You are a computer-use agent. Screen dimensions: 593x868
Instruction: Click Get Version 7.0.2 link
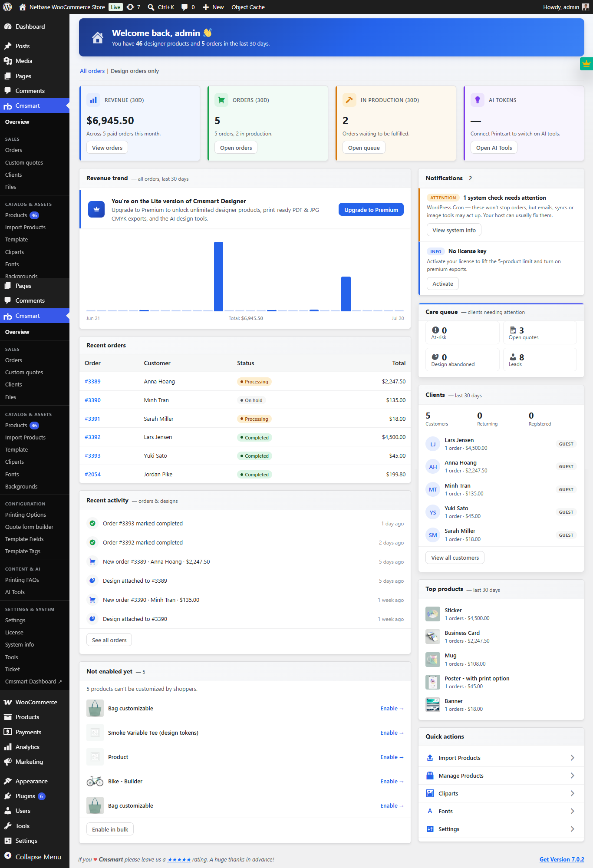tap(562, 859)
